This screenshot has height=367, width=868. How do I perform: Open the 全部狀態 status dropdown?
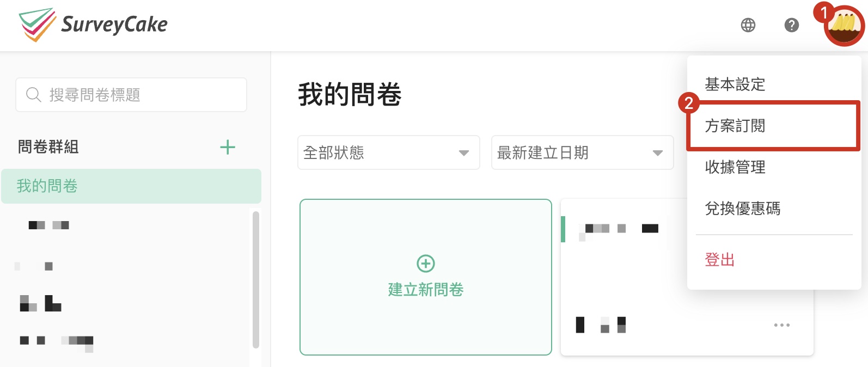(x=388, y=153)
